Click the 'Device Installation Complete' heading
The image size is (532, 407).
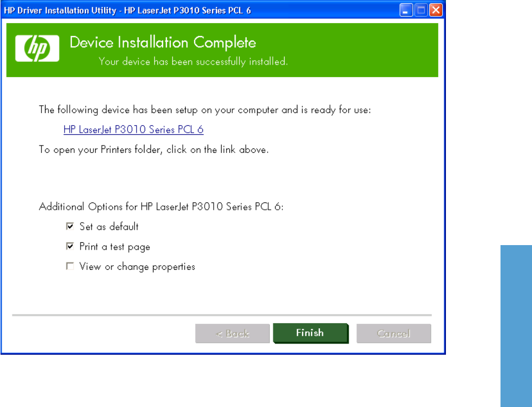click(163, 43)
